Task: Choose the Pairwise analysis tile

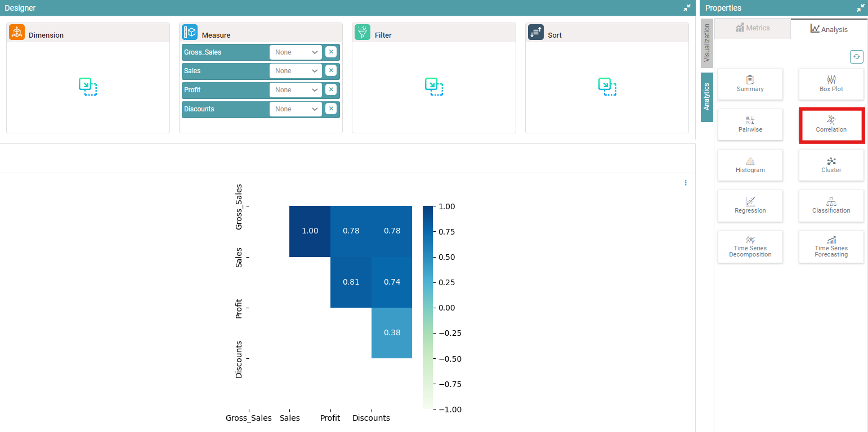Action: tap(750, 125)
